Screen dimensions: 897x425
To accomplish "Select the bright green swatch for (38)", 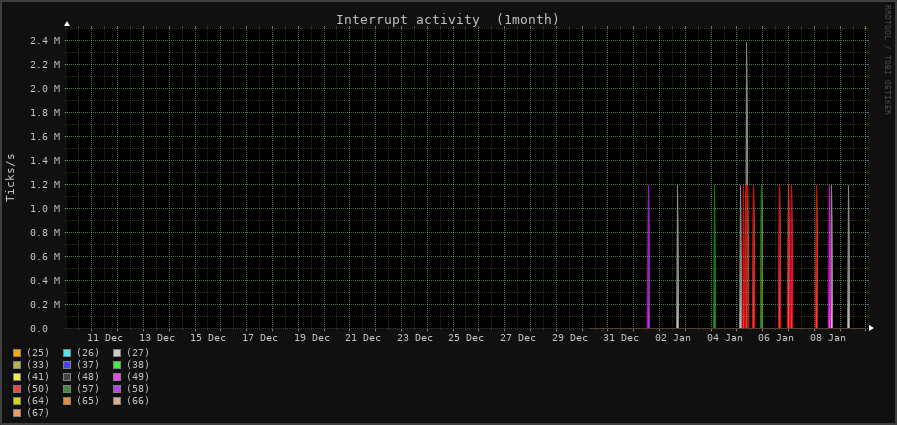I will (x=117, y=365).
